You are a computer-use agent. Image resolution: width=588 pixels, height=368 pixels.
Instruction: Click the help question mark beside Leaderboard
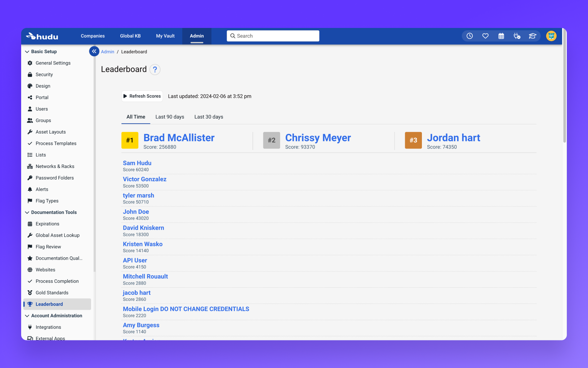point(155,70)
